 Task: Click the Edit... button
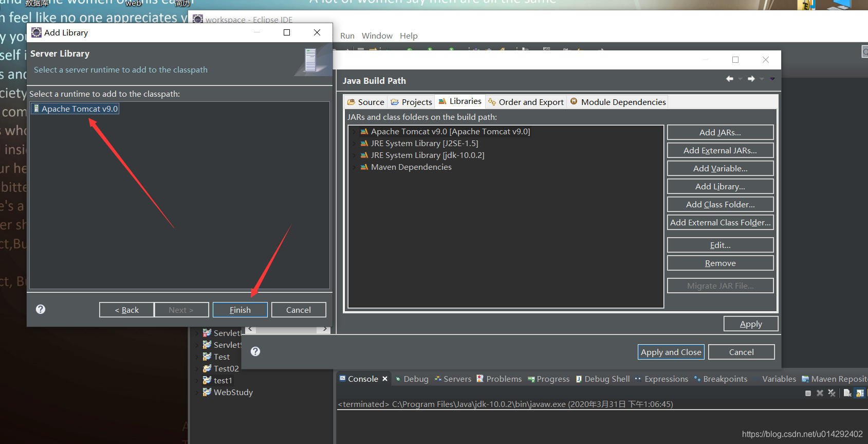coord(720,245)
